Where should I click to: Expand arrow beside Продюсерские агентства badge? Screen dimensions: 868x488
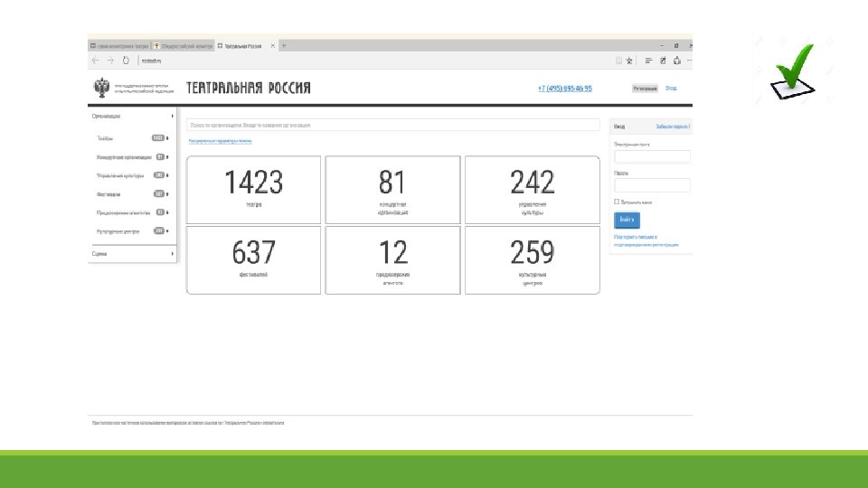click(x=168, y=212)
